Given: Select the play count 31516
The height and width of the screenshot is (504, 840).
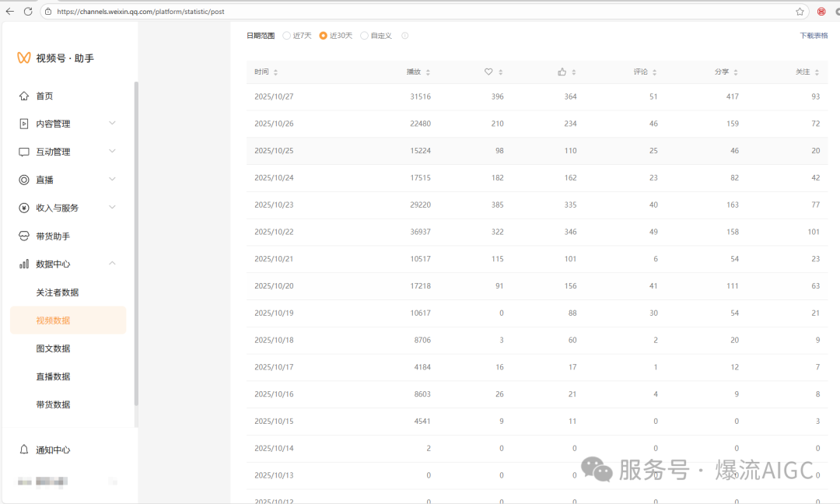Looking at the screenshot, I should [x=421, y=97].
